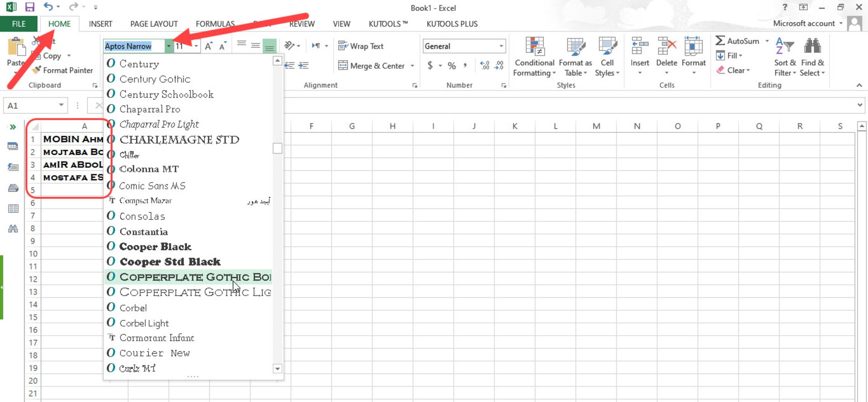Select Cooper Black font from list

[x=188, y=247]
